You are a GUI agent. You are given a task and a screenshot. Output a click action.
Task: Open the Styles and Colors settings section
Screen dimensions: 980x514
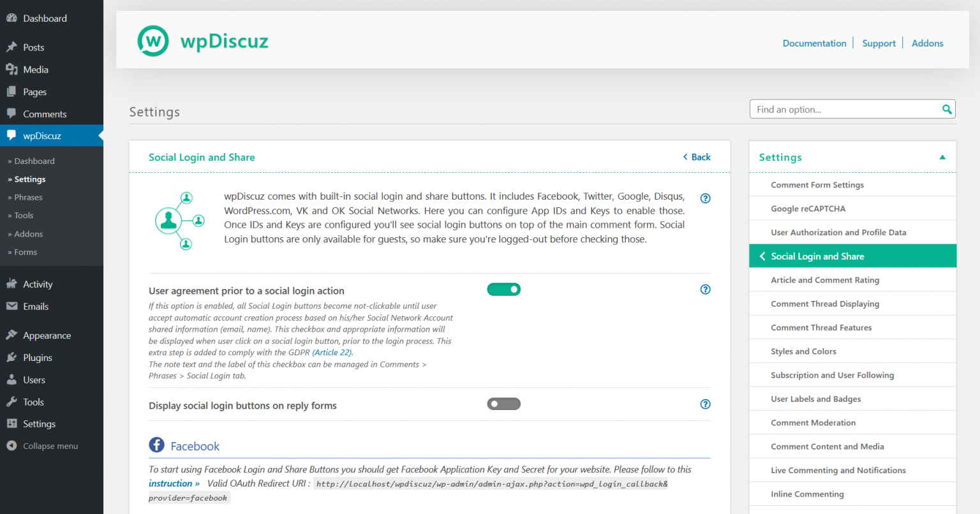803,351
